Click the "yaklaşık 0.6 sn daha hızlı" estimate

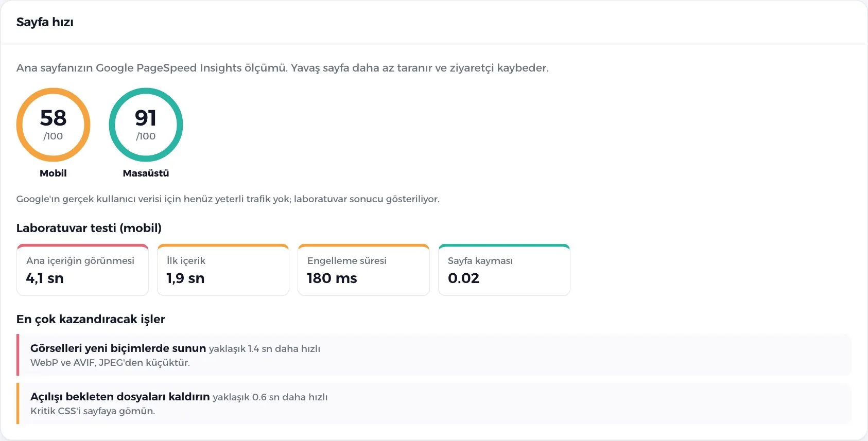[x=270, y=397]
